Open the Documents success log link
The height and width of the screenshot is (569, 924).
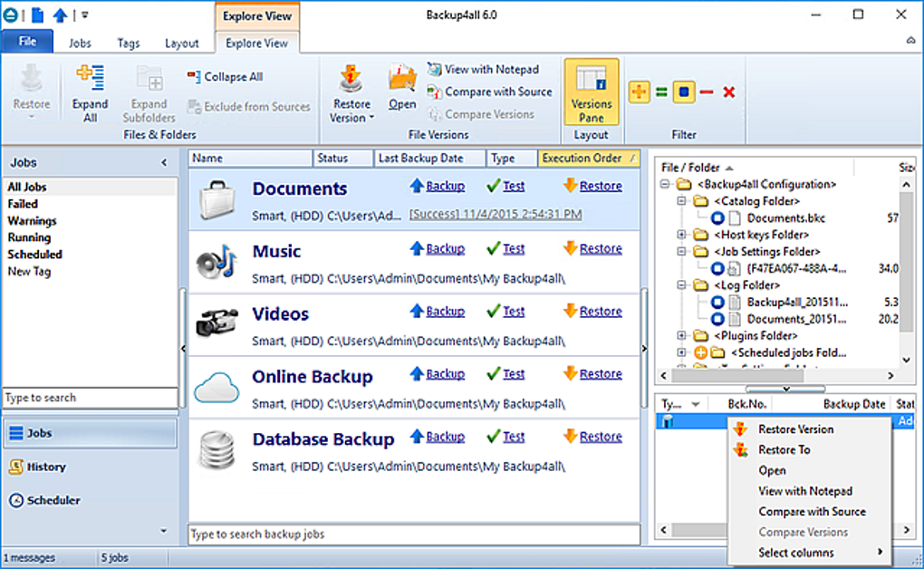coord(496,215)
